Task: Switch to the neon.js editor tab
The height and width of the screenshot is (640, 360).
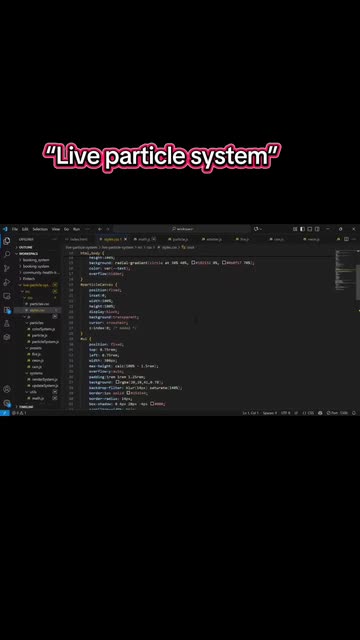Action: point(313,239)
